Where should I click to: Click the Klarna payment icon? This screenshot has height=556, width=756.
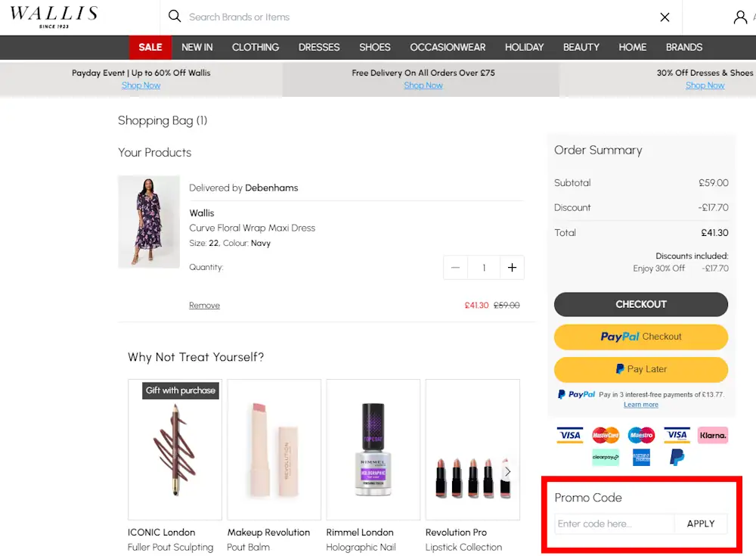(x=713, y=435)
